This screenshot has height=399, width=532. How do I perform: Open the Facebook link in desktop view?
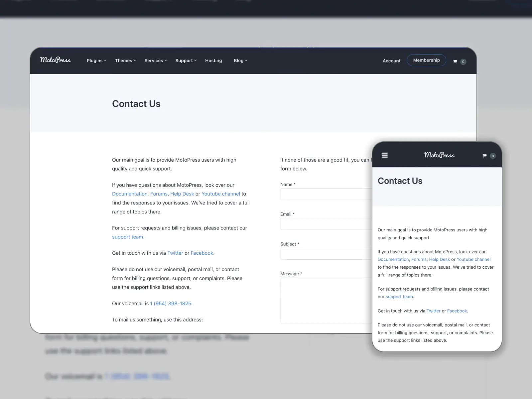tap(202, 253)
